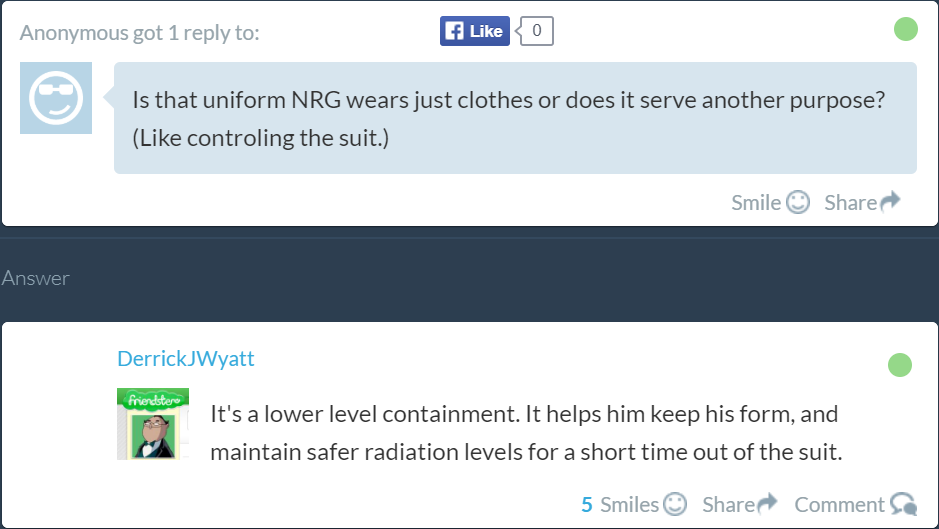
Task: Click the "Share" label under the question
Action: click(x=850, y=203)
